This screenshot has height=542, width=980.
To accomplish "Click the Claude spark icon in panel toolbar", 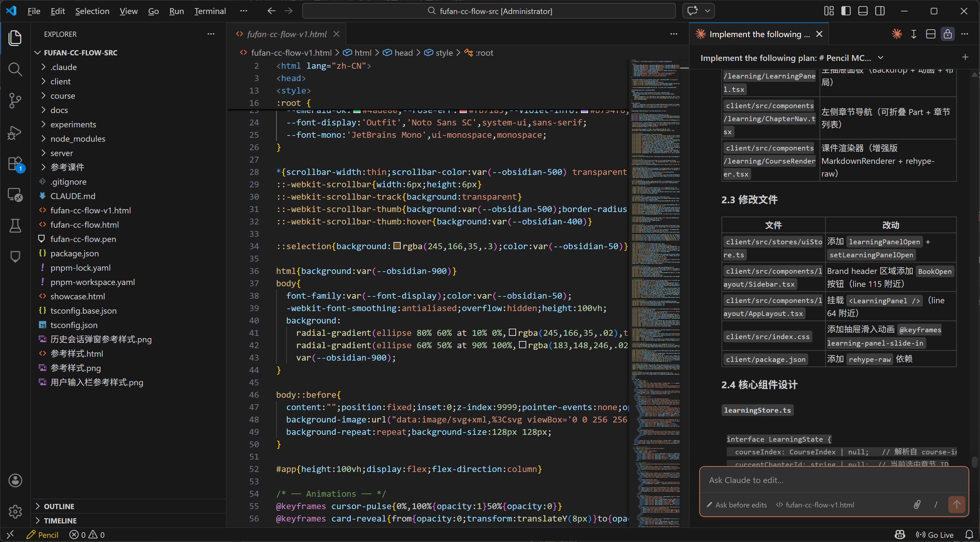I will [897, 34].
